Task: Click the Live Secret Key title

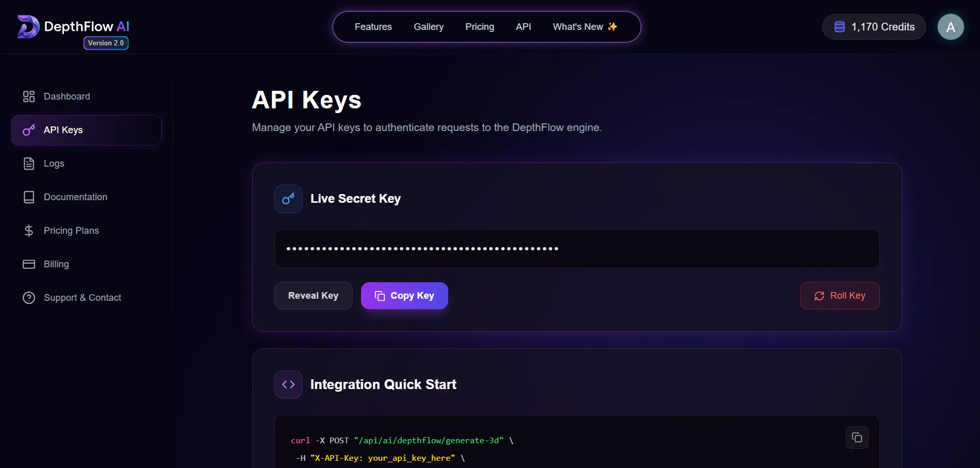Action: 355,199
